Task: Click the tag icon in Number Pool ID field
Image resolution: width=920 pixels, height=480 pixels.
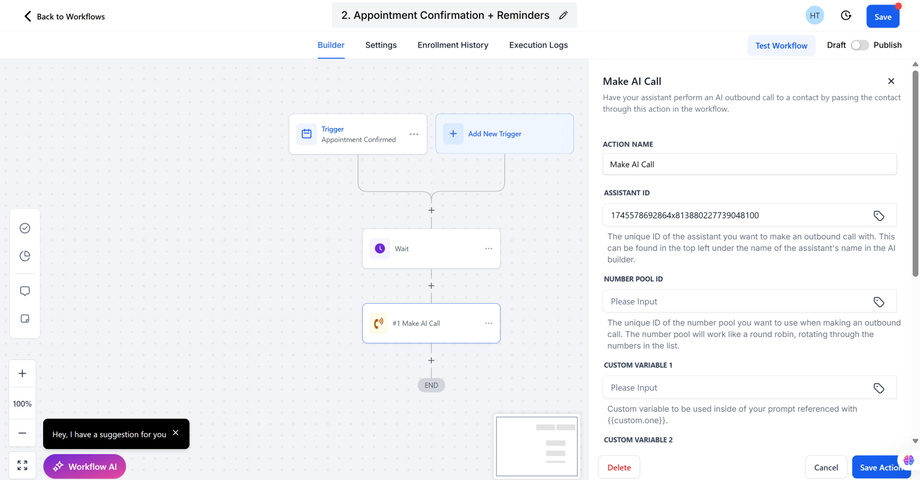Action: click(x=879, y=302)
